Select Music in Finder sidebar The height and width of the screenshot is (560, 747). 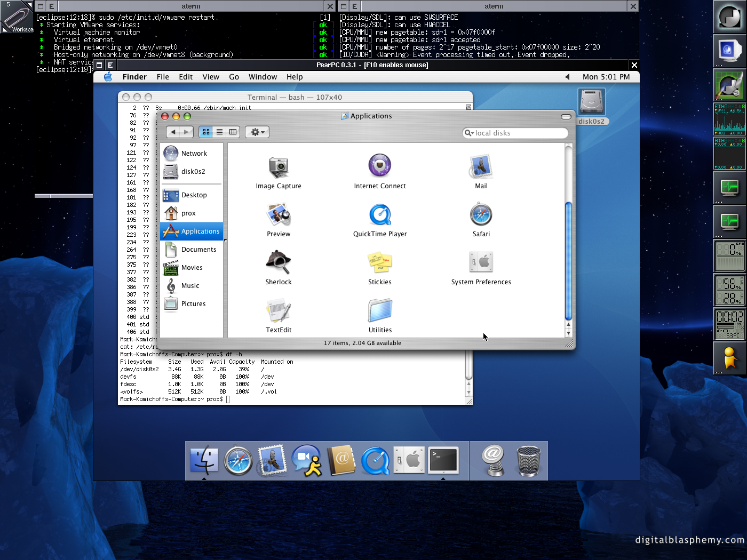coord(192,286)
